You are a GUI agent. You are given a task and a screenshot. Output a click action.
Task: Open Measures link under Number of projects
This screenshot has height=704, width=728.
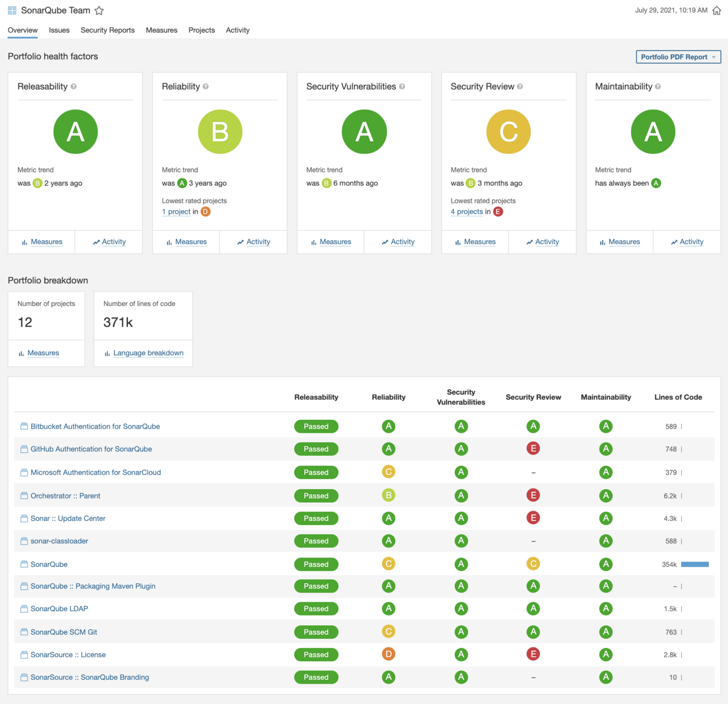(43, 353)
